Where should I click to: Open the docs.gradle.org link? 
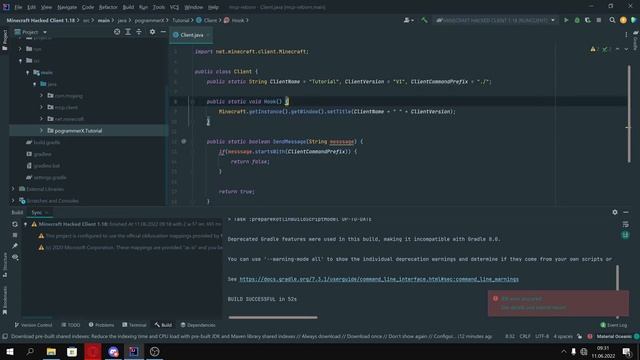[x=379, y=279]
